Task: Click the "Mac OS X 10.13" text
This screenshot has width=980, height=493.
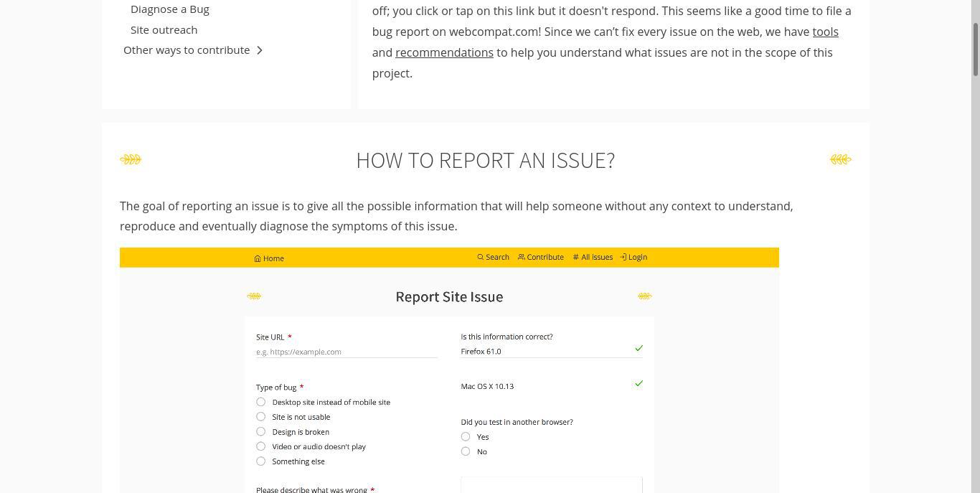Action: coord(487,386)
